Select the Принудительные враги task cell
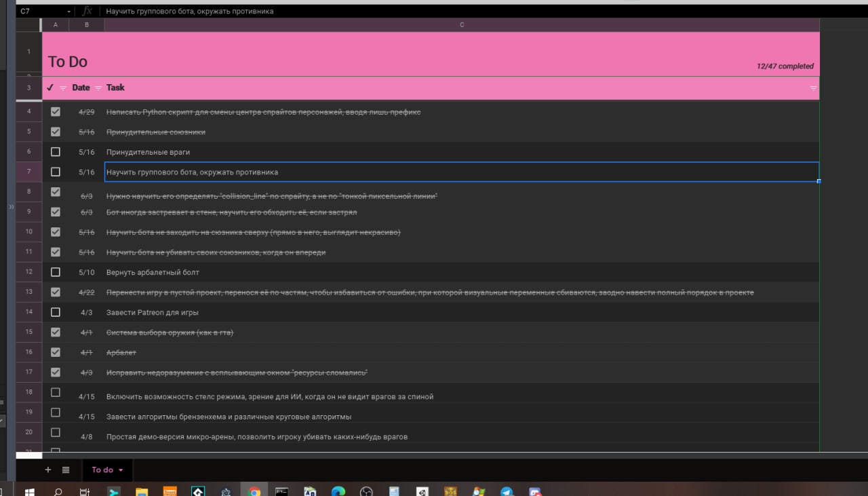The image size is (868, 496). point(462,152)
